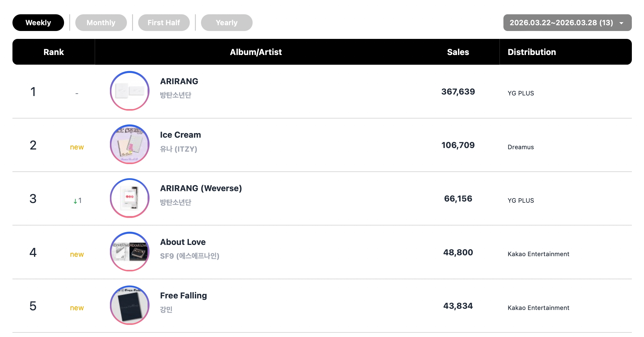644x337 pixels.
Task: Click the Free Falling album cover
Action: tap(130, 305)
